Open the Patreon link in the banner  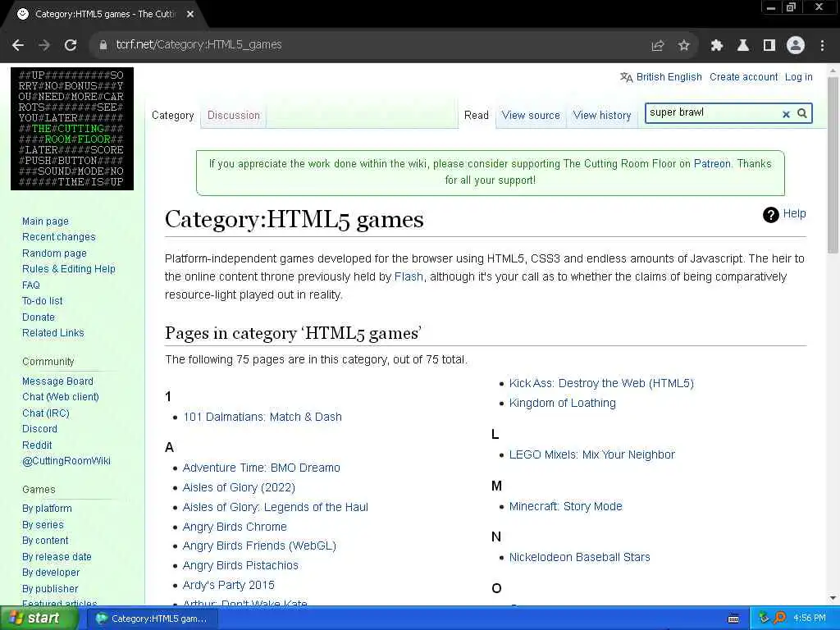coord(712,164)
